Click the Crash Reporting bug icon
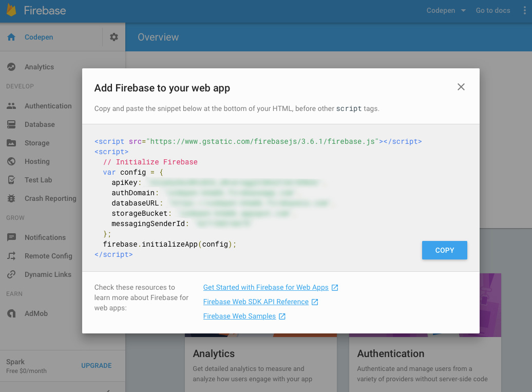This screenshot has width=532, height=392. pyautogui.click(x=11, y=198)
